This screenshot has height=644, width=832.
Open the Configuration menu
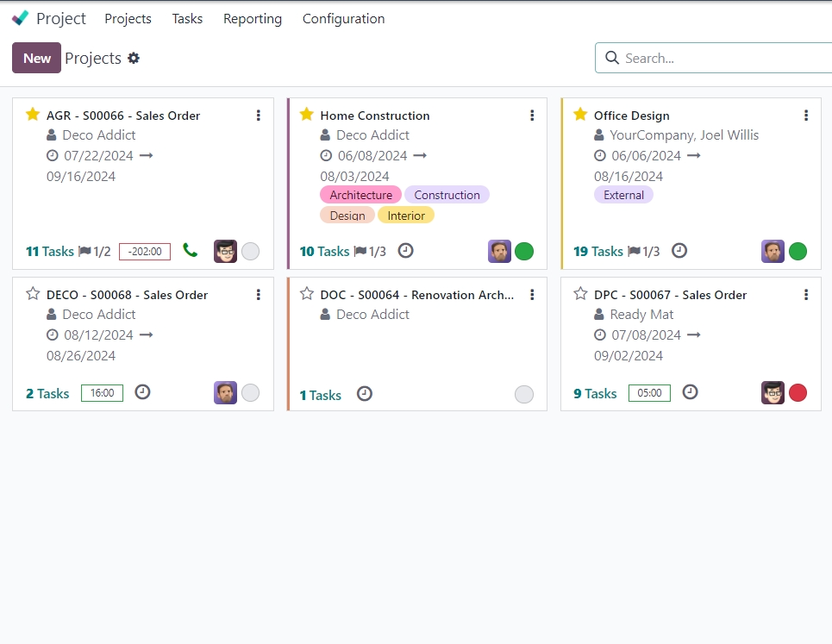pyautogui.click(x=343, y=18)
